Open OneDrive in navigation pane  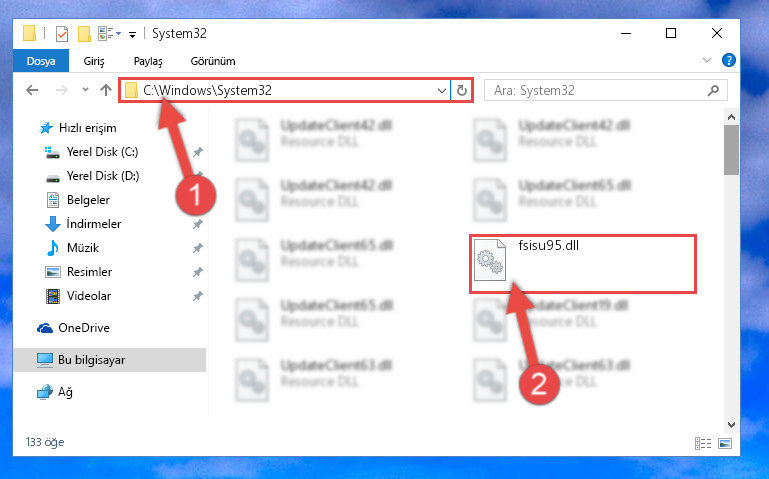pyautogui.click(x=83, y=328)
